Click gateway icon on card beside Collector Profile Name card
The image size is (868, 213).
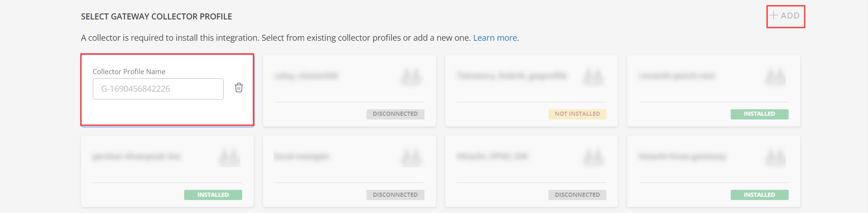411,77
